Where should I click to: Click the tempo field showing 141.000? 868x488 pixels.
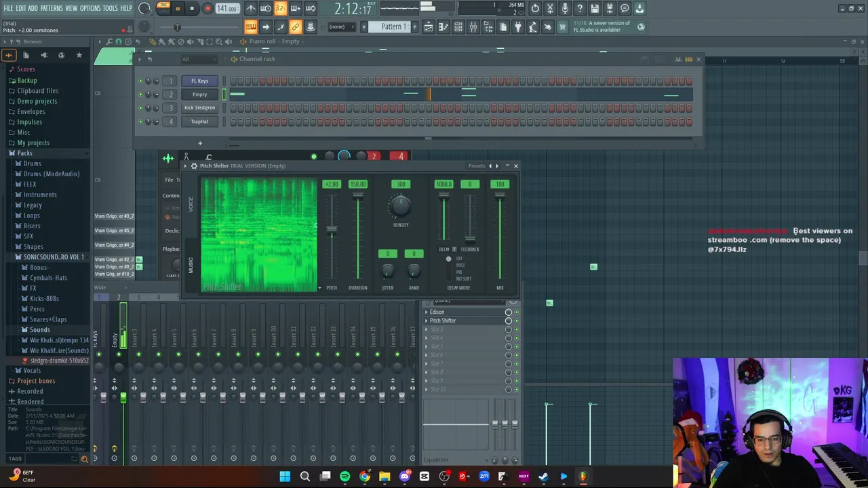click(227, 9)
